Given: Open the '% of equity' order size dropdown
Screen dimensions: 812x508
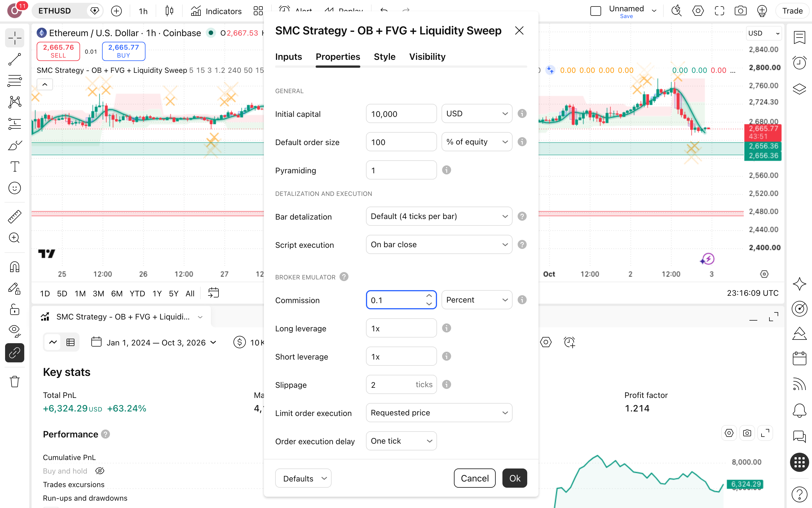Looking at the screenshot, I should 477,142.
